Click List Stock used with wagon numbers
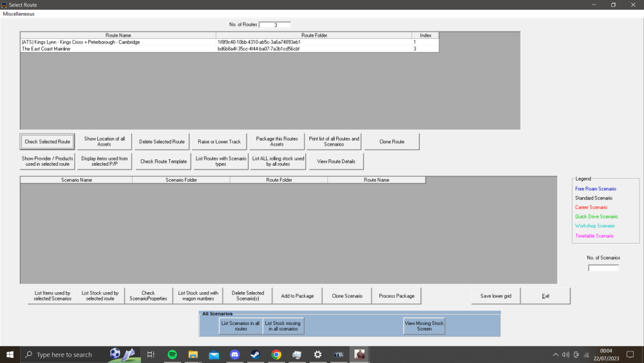 pyautogui.click(x=198, y=296)
